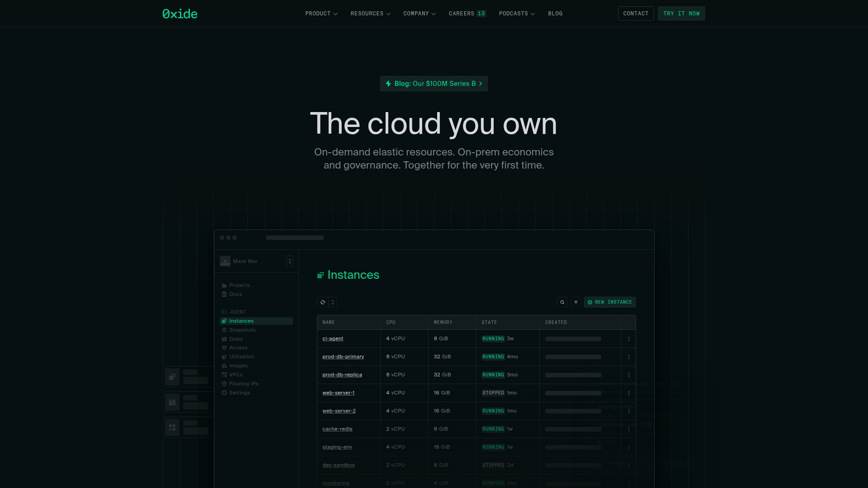Open the prod-db-primary instance link
868x488 pixels.
(x=343, y=357)
